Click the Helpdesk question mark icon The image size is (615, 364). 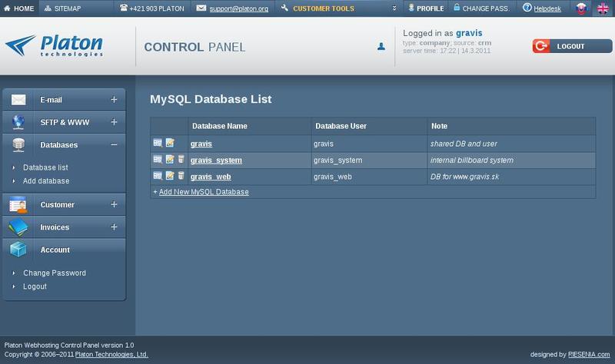[x=527, y=8]
